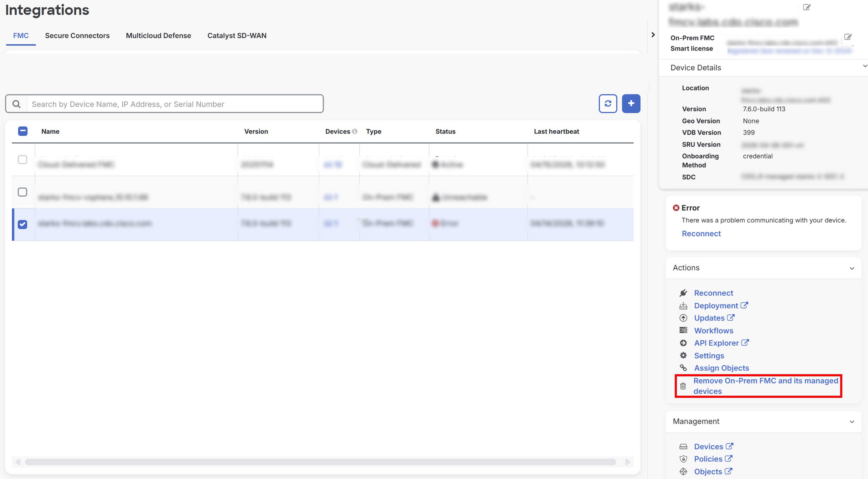The width and height of the screenshot is (868, 479).
Task: Click the Devices column info icon
Action: [354, 132]
